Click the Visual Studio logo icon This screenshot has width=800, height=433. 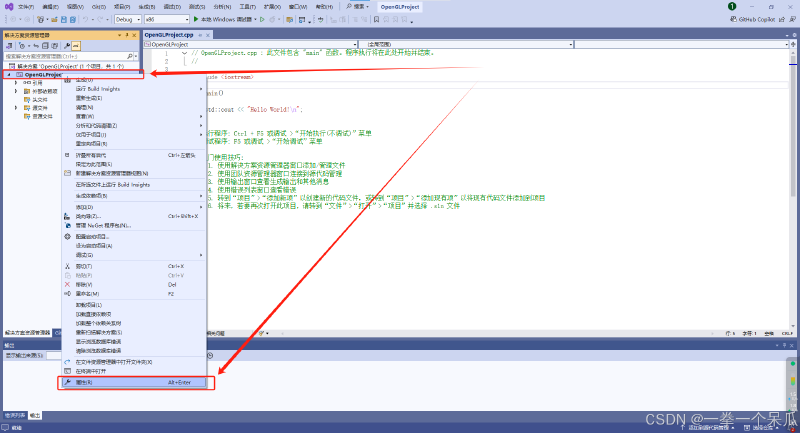9,7
